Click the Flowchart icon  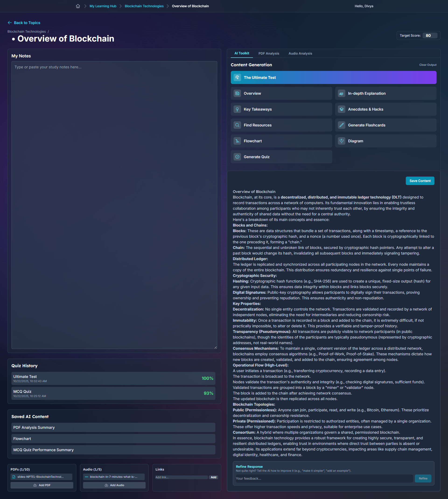point(237,141)
